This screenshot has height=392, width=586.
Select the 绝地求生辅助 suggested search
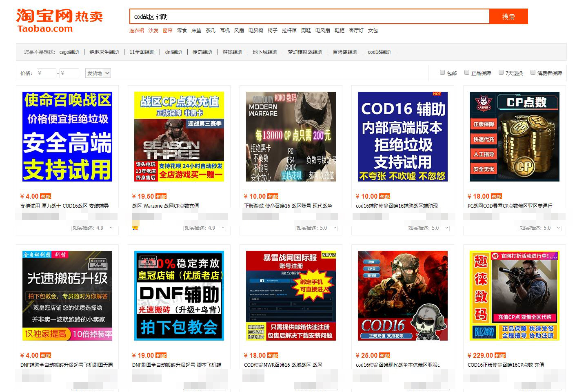click(104, 52)
